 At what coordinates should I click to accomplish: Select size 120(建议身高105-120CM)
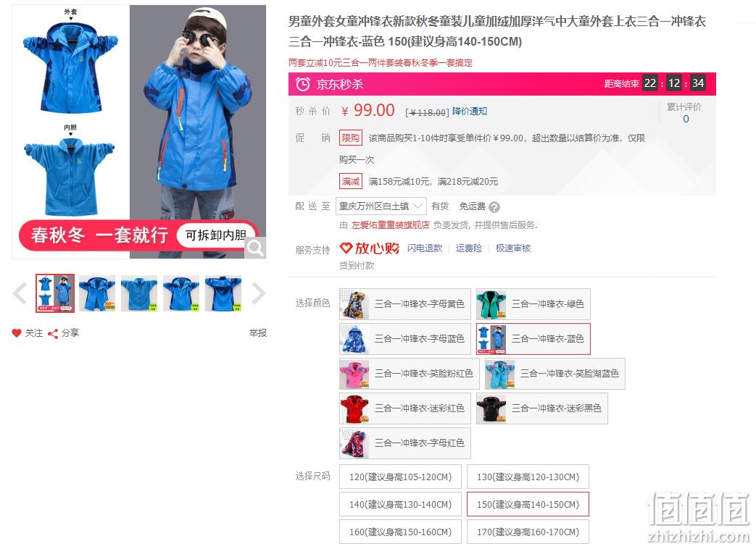point(400,477)
